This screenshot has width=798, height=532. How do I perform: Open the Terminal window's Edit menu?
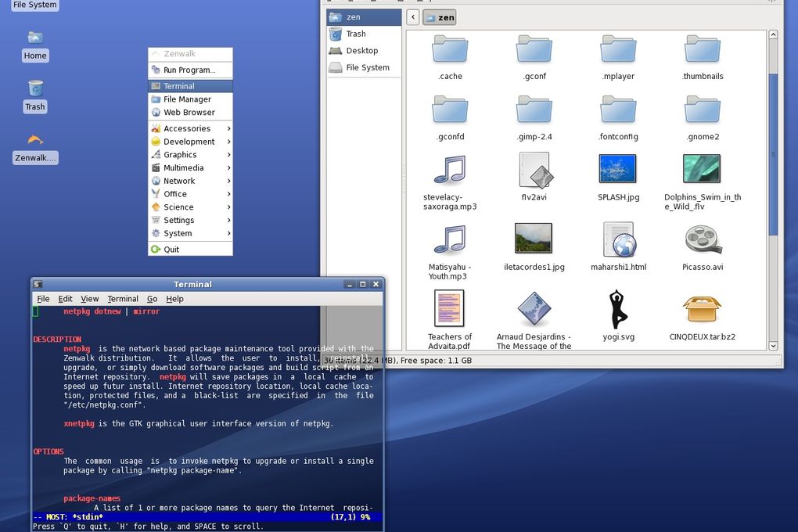point(65,299)
